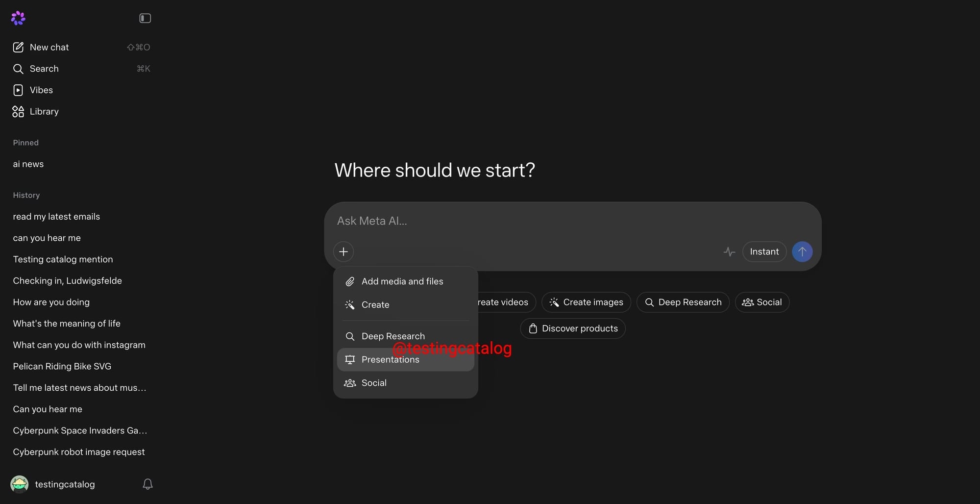The width and height of the screenshot is (980, 504).
Task: Start voice mode with waveform icon
Action: click(729, 252)
